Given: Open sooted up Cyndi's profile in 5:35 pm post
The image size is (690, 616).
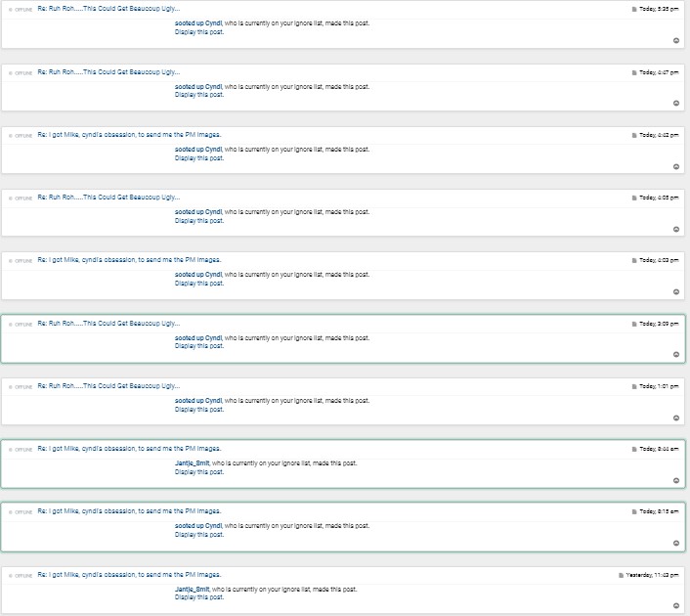Looking at the screenshot, I should 198,23.
